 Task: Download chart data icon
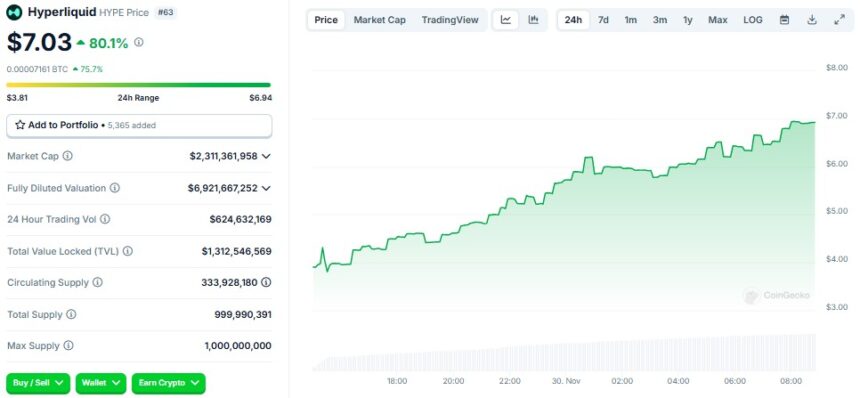812,20
